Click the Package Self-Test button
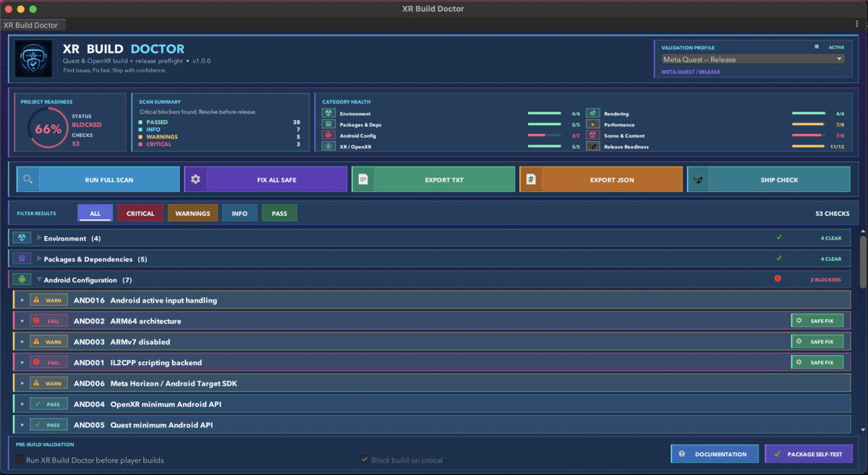 pyautogui.click(x=809, y=454)
